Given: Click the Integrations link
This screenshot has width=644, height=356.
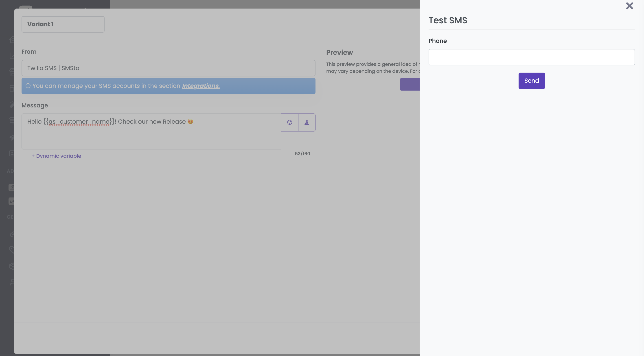Looking at the screenshot, I should tap(201, 86).
